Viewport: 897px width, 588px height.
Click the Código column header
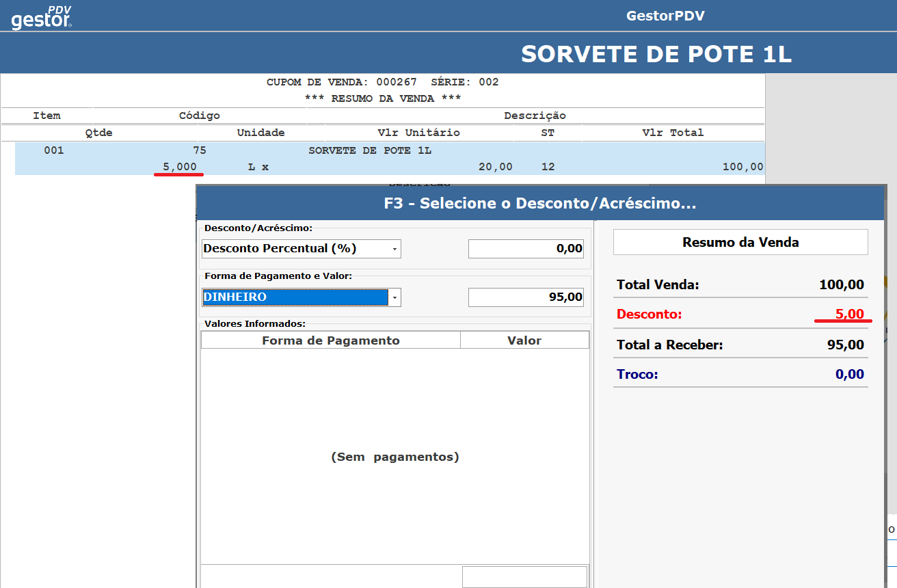click(199, 116)
